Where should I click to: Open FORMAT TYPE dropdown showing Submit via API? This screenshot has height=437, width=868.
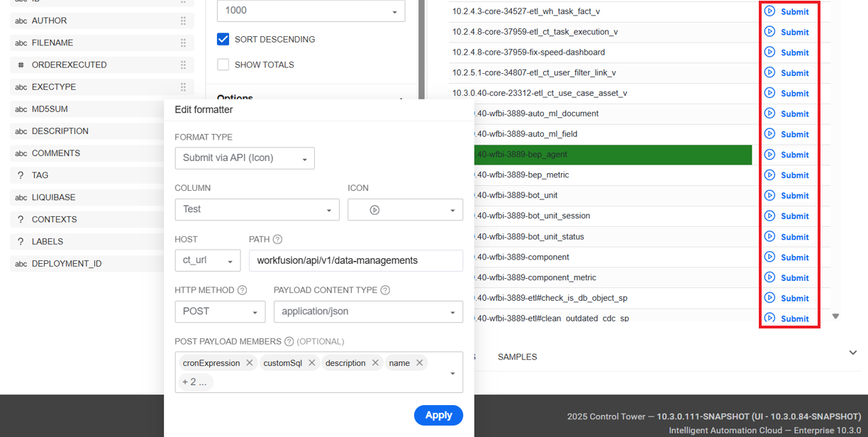coord(245,158)
